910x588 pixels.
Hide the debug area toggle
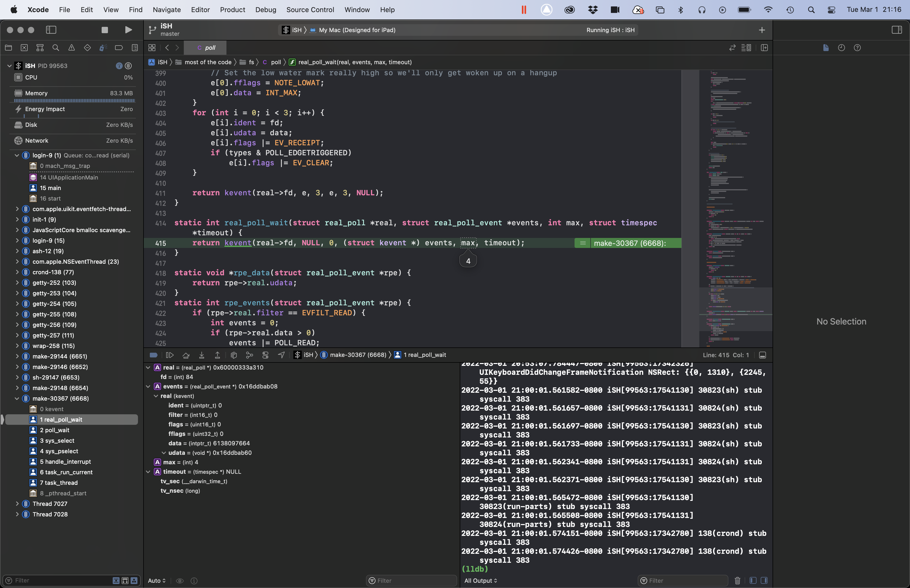[x=762, y=355]
